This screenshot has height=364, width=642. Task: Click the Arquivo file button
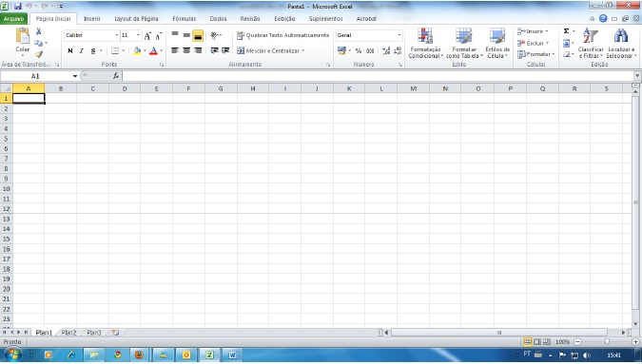pos(14,19)
